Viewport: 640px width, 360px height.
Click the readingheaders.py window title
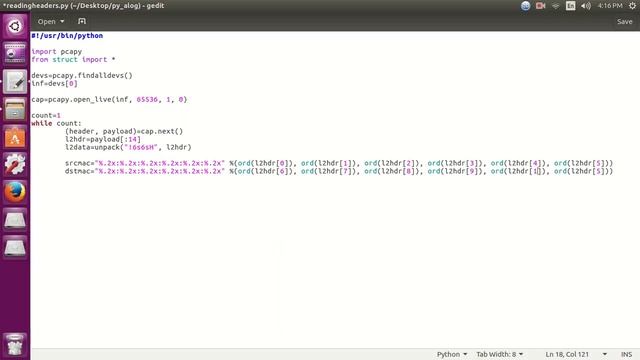coord(83,6)
